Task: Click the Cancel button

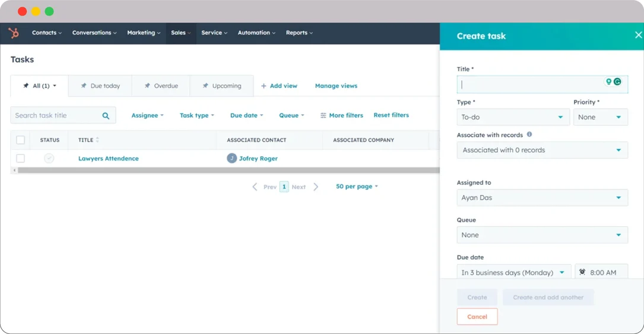Action: click(x=477, y=317)
